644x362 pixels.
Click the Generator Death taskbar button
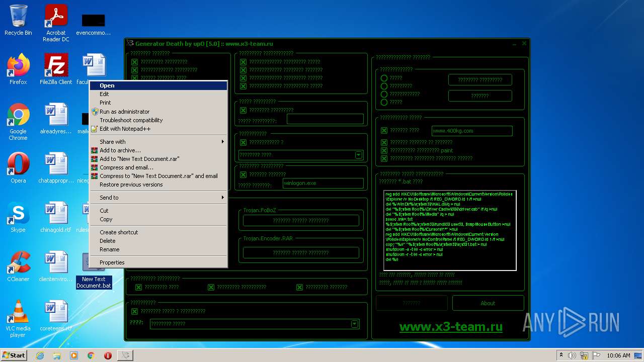(x=125, y=355)
